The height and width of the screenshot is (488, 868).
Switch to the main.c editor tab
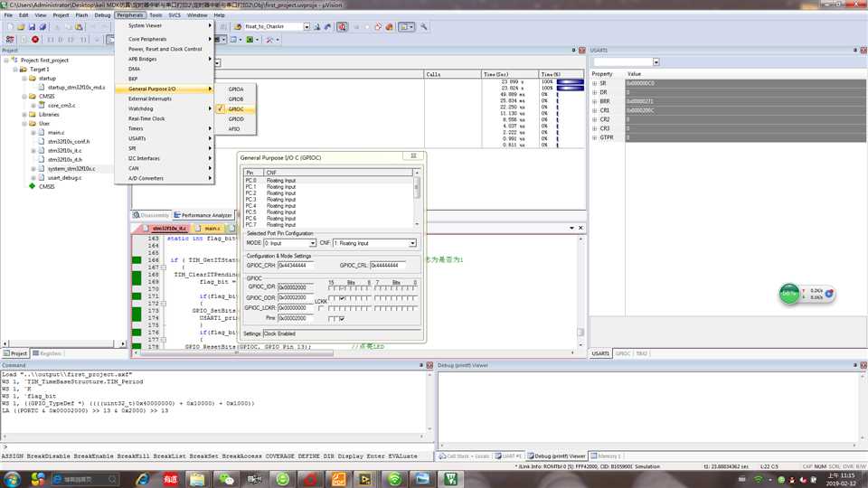pyautogui.click(x=210, y=228)
